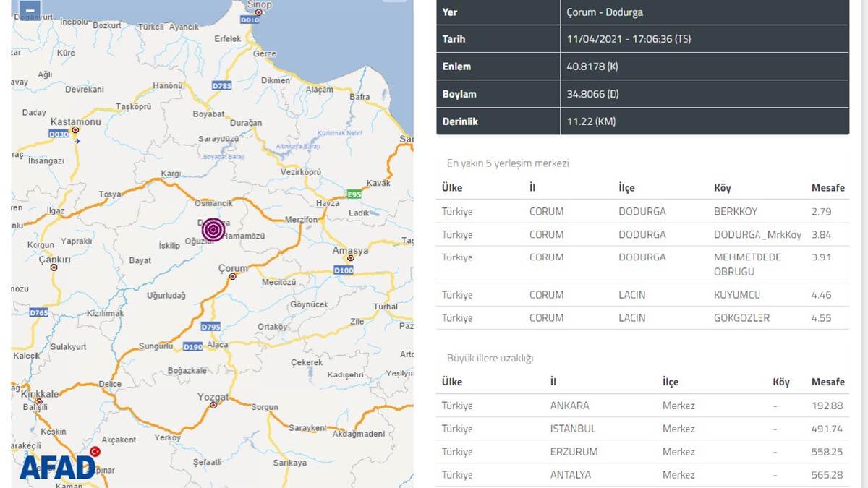The height and width of the screenshot is (488, 868).
Task: Click the Kastamonu airport icon
Action: coord(77,141)
